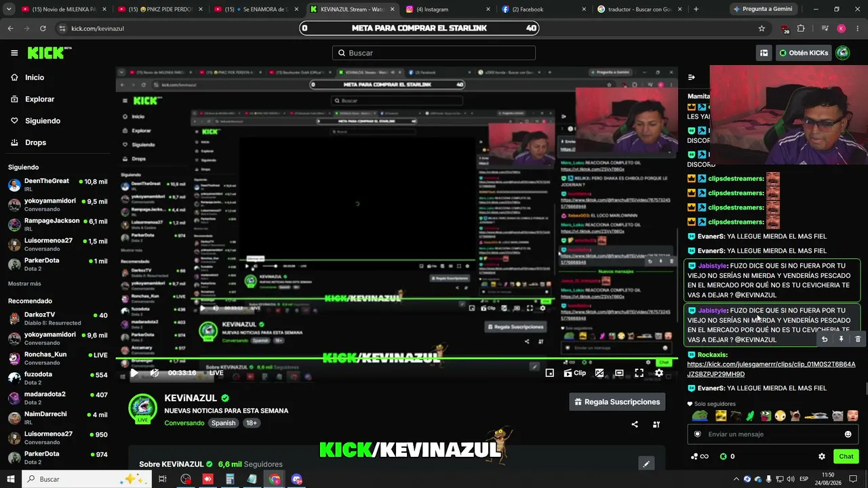Open the channel actions icon beside share
Viewport: 868px width, 488px height.
[x=656, y=424]
